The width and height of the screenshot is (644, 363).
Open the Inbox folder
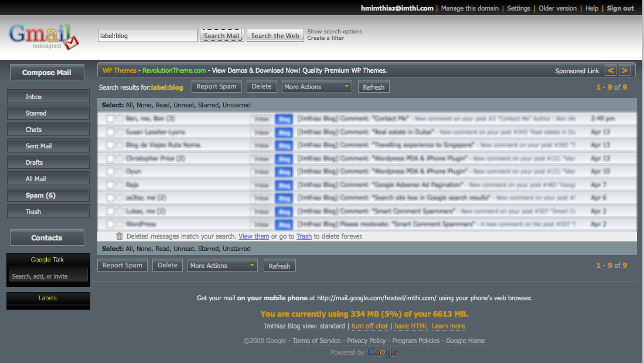tap(48, 97)
